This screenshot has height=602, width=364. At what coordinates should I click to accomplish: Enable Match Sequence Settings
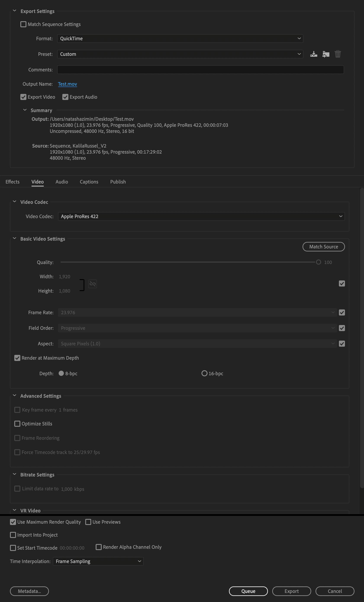click(23, 24)
